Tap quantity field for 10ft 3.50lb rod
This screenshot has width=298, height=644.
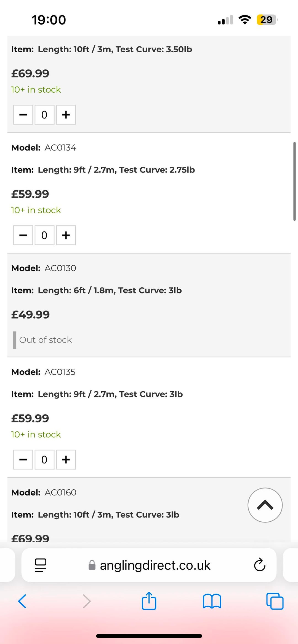click(x=44, y=115)
